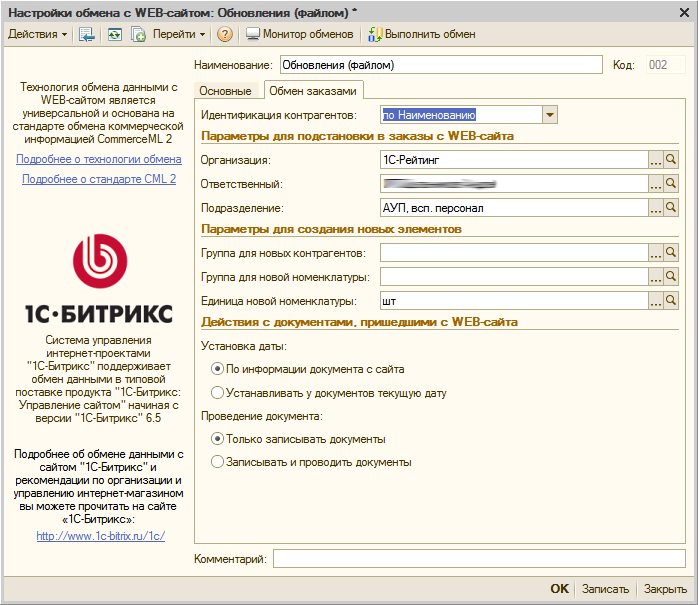Click the Комментарий input field
Viewport: 698px width, 605px height.
click(x=480, y=558)
